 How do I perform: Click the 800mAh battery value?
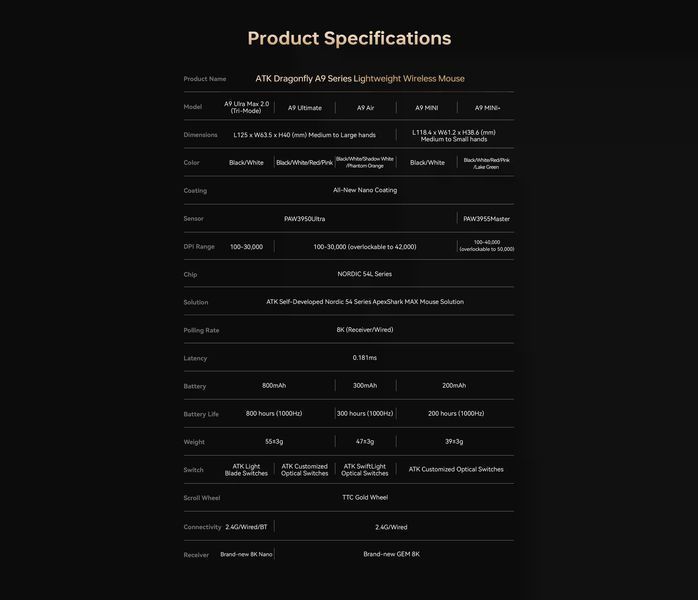[x=274, y=385]
